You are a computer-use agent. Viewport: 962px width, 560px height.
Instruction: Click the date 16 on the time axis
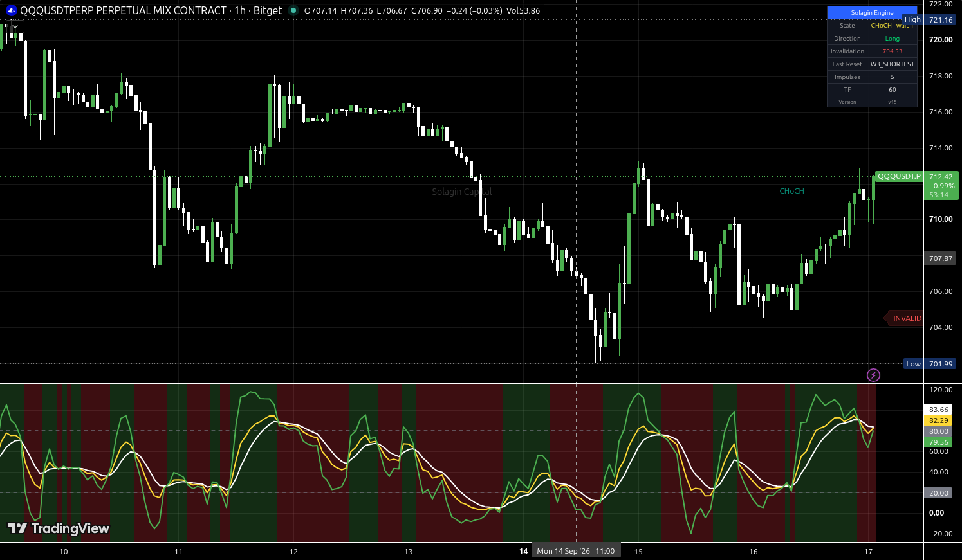point(754,551)
